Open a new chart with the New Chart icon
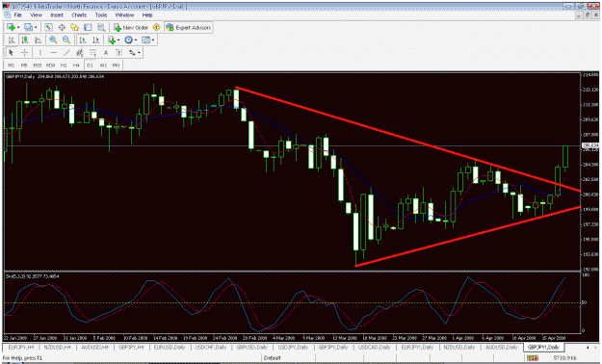This screenshot has width=602, height=364. tap(11, 27)
